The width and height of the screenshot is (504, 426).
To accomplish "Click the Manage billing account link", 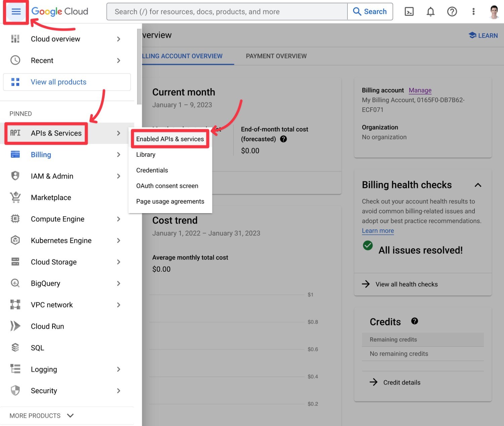I will (x=420, y=90).
